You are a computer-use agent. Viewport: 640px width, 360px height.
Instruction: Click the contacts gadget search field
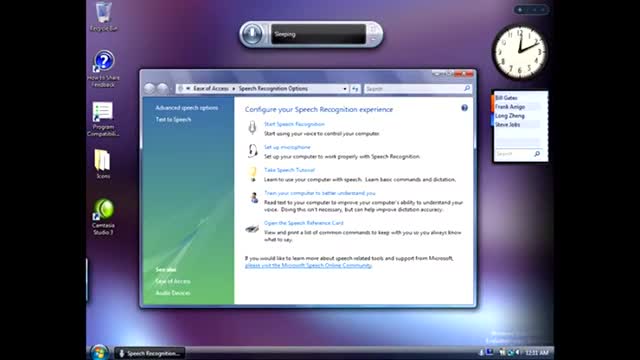513,154
